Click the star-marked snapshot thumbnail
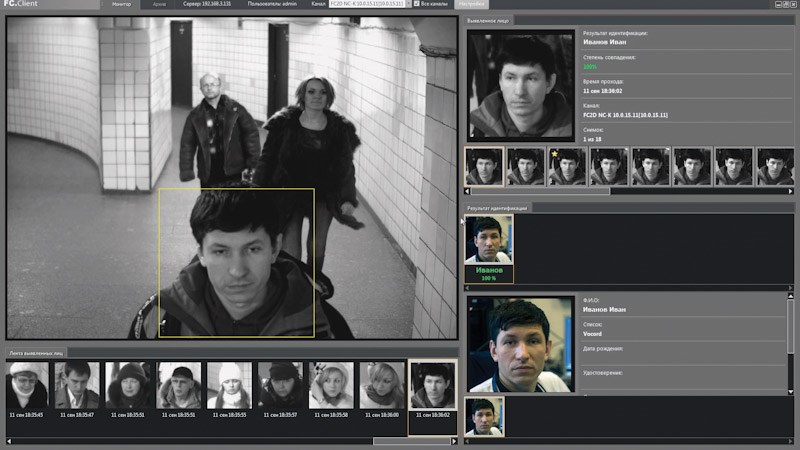This screenshot has height=450, width=800. tap(568, 166)
